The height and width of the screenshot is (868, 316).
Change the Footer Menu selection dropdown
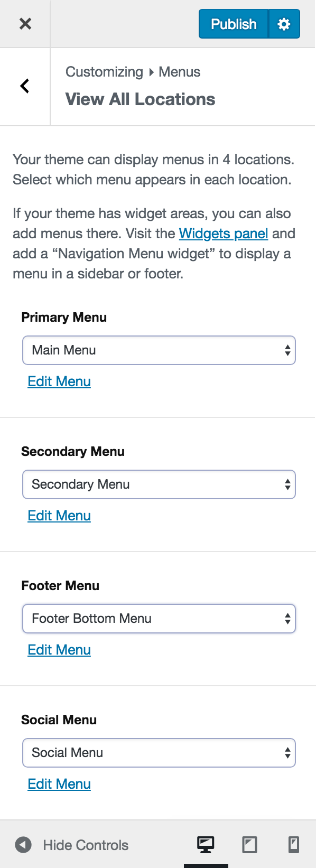pos(159,618)
